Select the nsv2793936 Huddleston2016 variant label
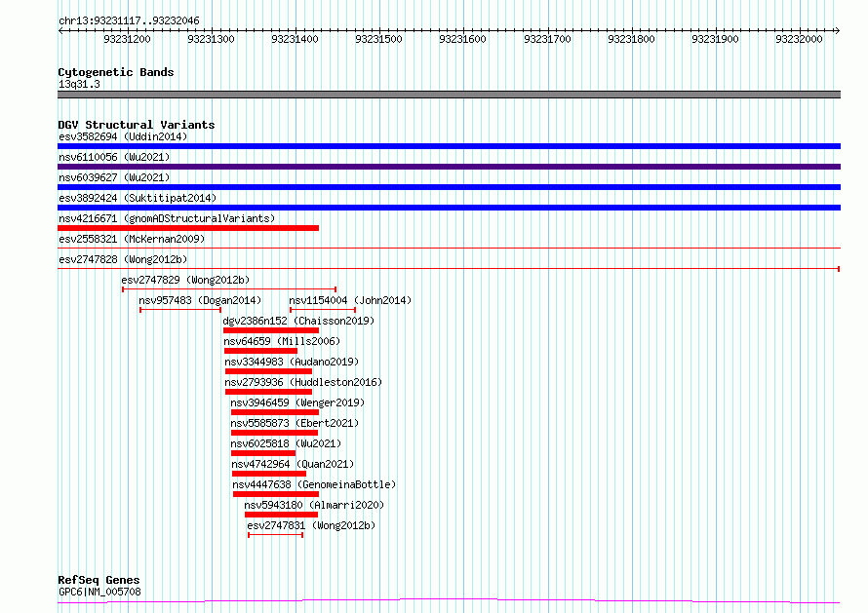 303,382
